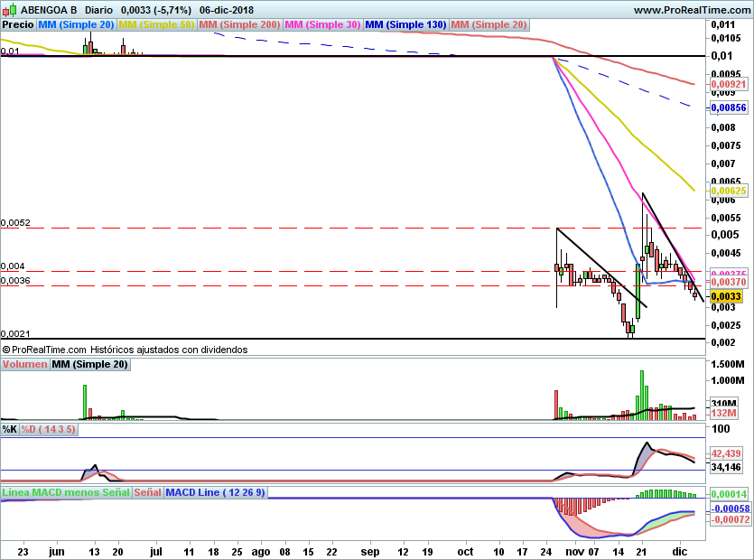Click the %D (14 3 5) label
754x560 pixels.
pos(49,429)
